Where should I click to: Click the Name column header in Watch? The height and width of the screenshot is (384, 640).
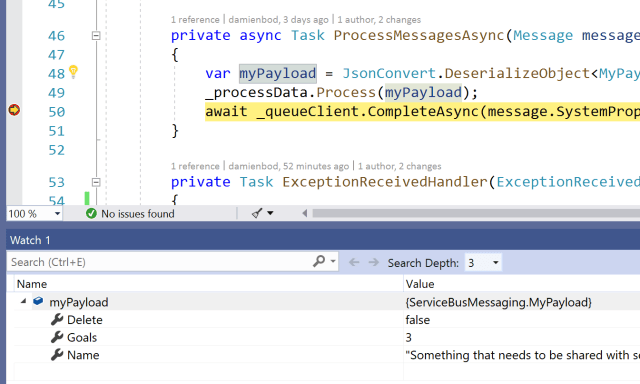[32, 284]
